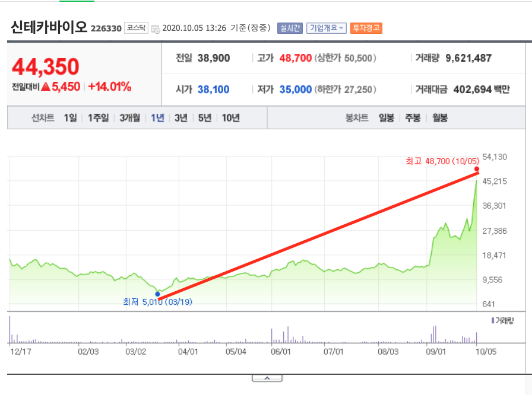Screen dimensions: 532x395
Task: Click the blue low-price marker dot on chart
Action: tap(157, 294)
